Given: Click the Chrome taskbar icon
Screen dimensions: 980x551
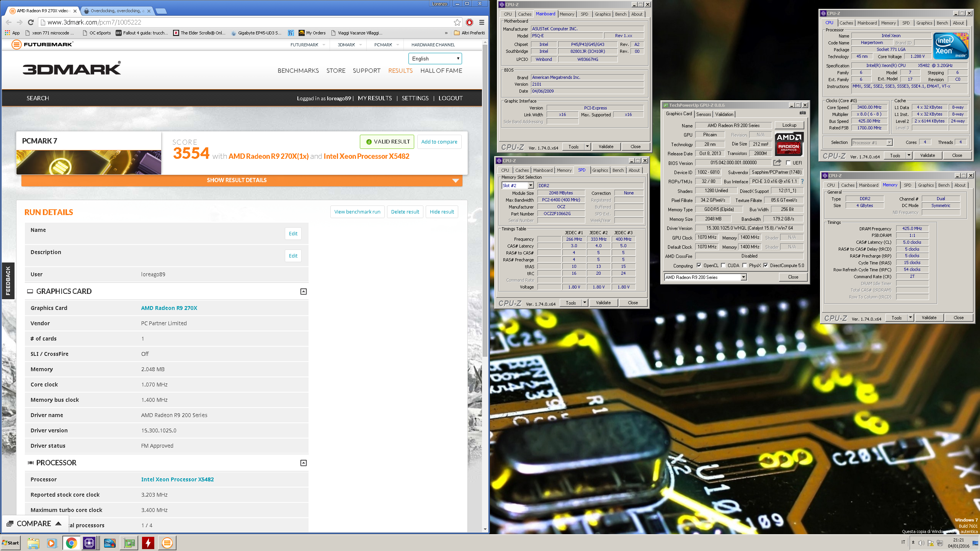Looking at the screenshot, I should tap(71, 543).
